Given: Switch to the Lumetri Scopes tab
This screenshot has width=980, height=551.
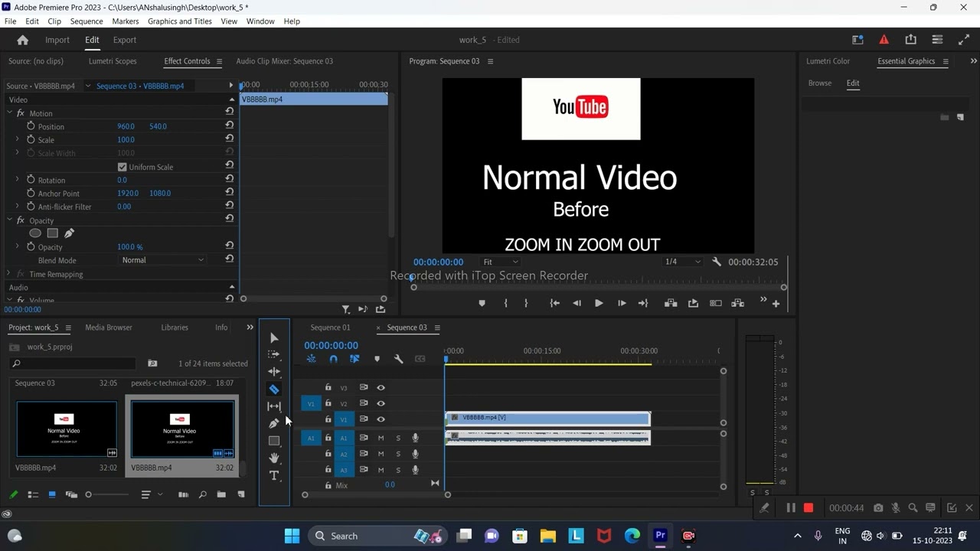Looking at the screenshot, I should click(113, 61).
